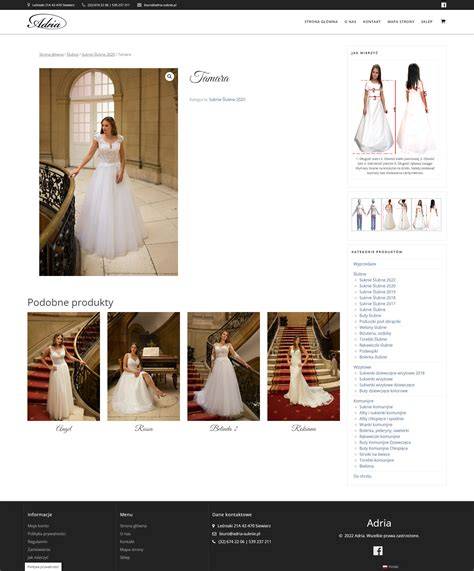
Task: Open Mapa Strony menu item
Action: pos(401,22)
